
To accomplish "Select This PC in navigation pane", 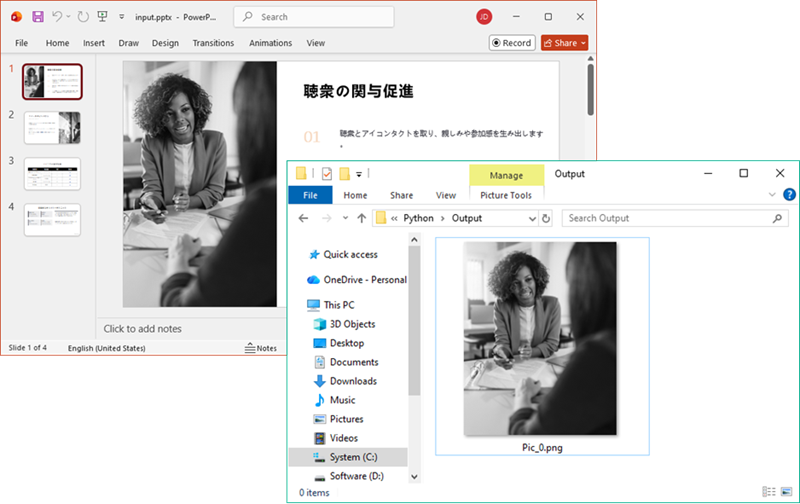I will [x=331, y=305].
